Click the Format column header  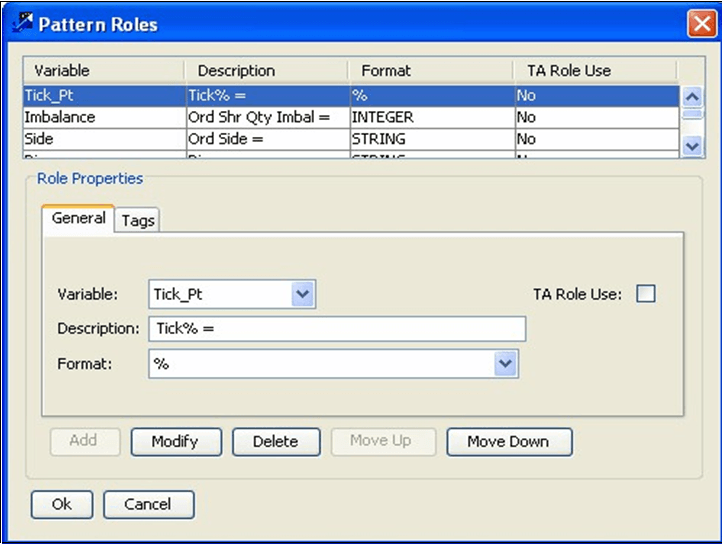[431, 71]
